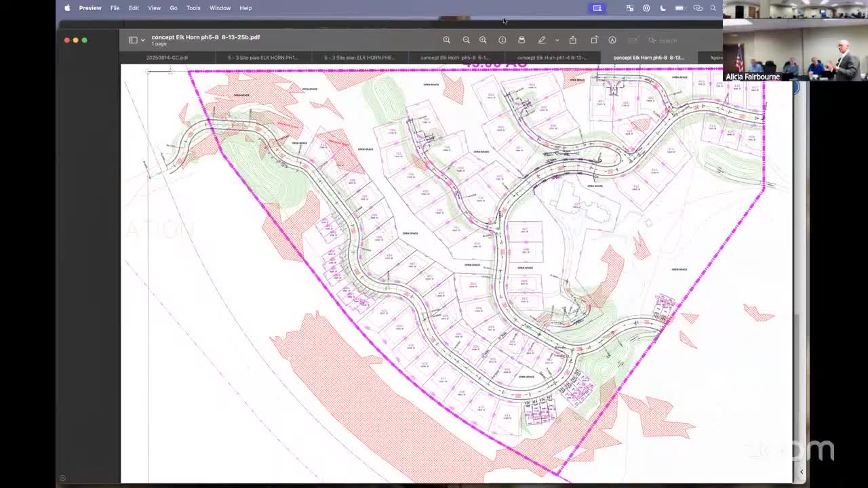Viewport: 868px width, 488px height.
Task: Open the View menu
Action: click(154, 8)
